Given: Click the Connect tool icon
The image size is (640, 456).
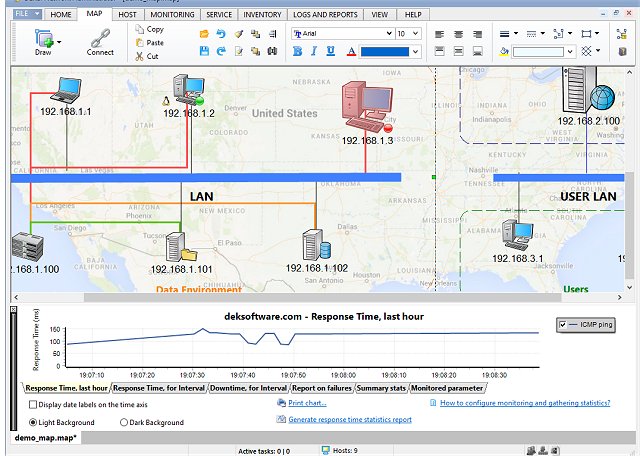Looking at the screenshot, I should pos(100,40).
